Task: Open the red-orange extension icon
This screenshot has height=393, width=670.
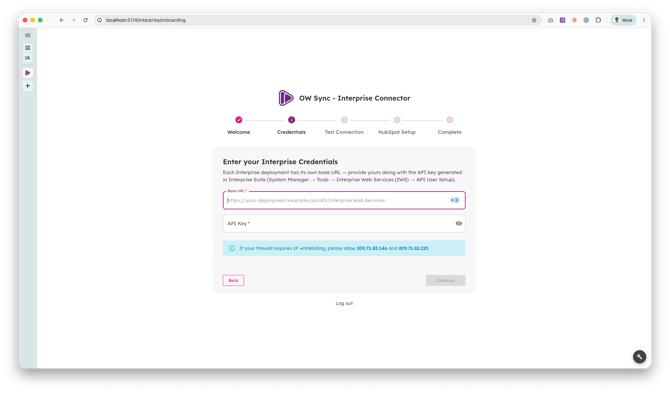Action: 574,20
